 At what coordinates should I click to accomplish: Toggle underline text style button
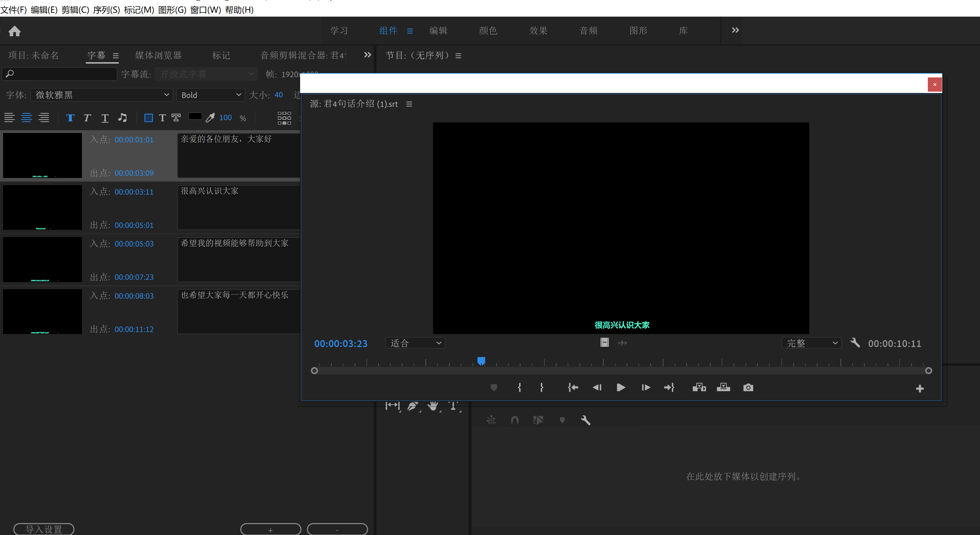pos(105,118)
